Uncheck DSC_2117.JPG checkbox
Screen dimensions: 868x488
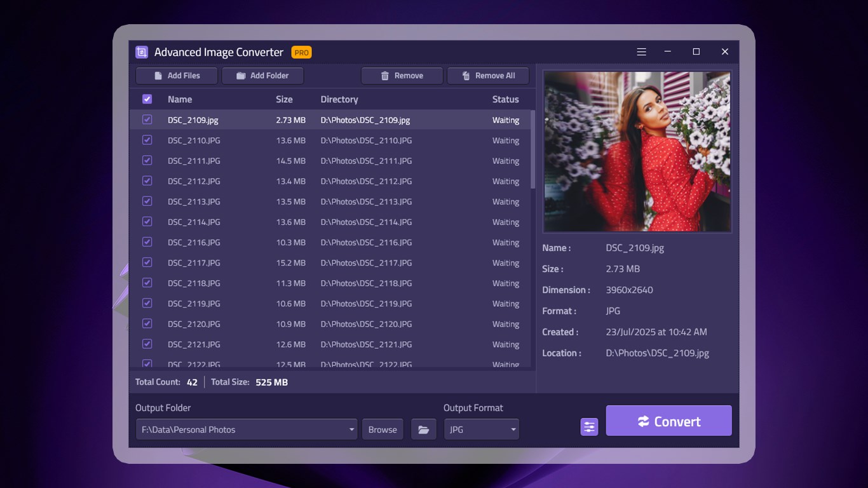click(x=147, y=262)
